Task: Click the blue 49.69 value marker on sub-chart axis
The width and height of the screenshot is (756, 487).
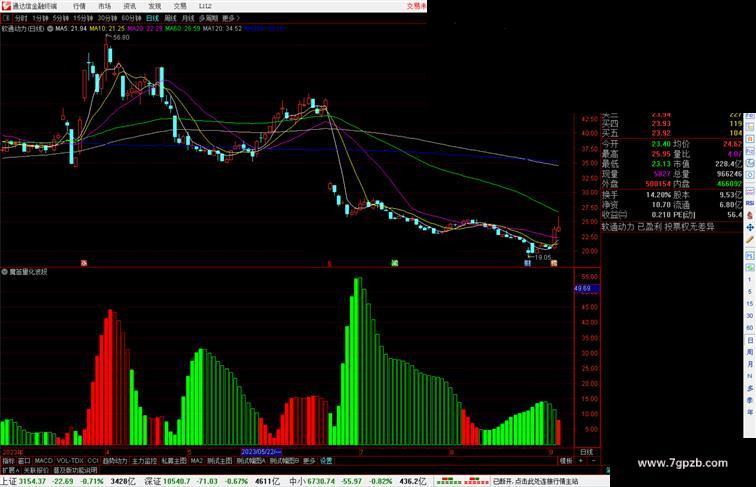Action: 586,289
